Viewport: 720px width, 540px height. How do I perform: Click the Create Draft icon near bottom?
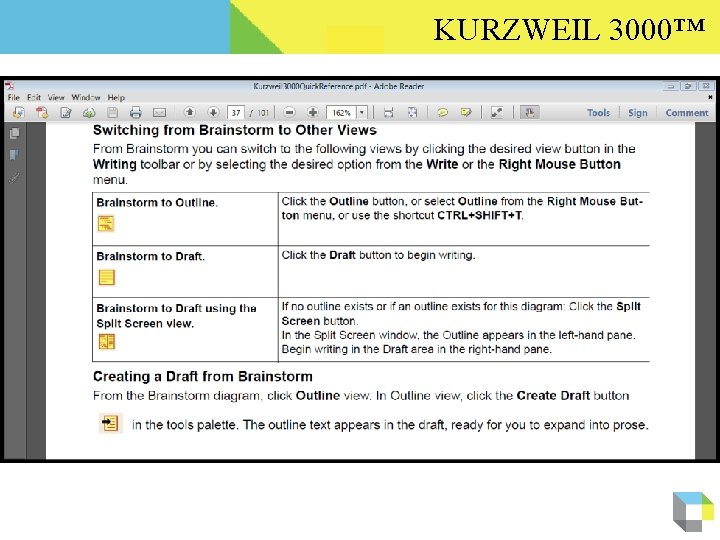coord(110,423)
